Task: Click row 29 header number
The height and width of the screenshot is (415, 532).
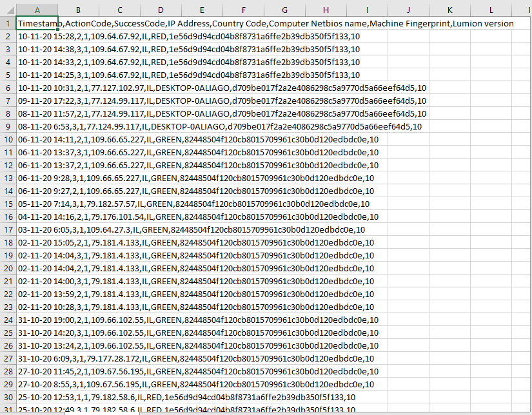Action: click(8, 384)
